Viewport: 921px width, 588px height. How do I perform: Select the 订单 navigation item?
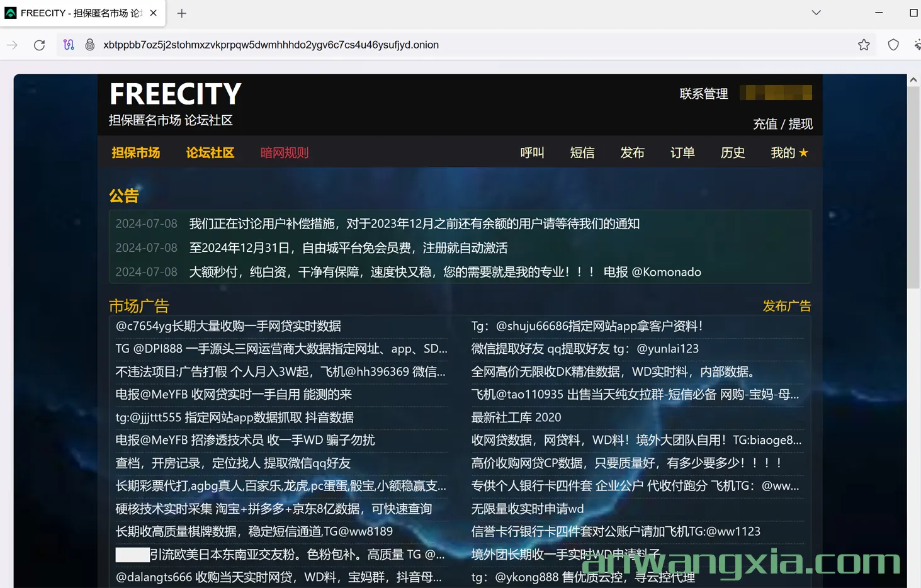pyautogui.click(x=682, y=152)
